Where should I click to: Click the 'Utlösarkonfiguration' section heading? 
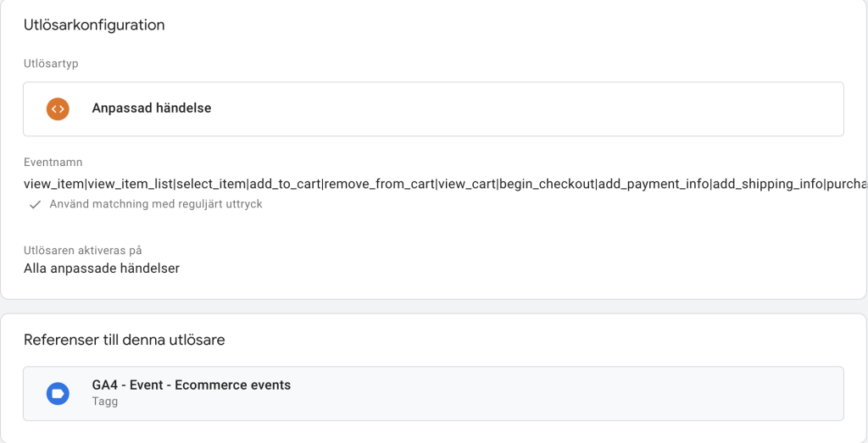[x=94, y=25]
